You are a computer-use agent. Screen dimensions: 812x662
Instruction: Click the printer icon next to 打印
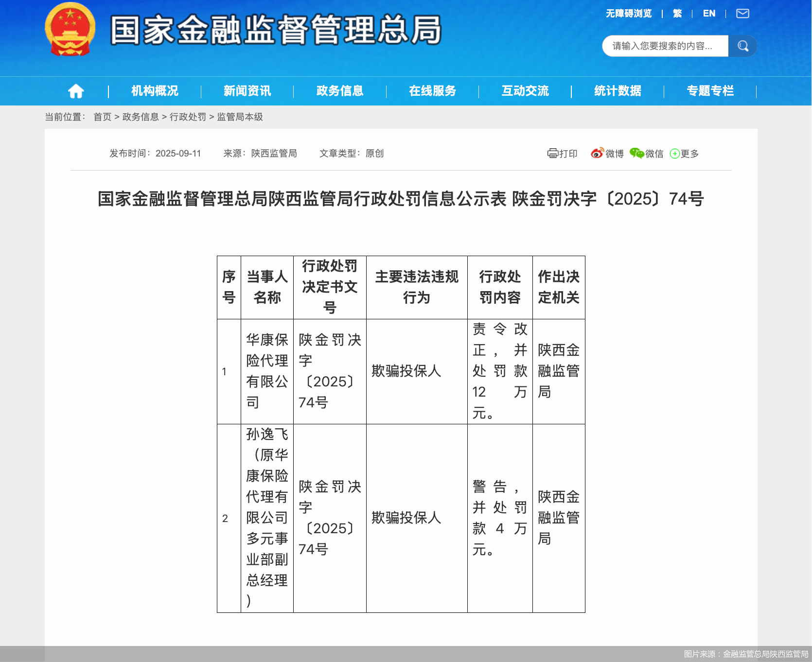(552, 154)
